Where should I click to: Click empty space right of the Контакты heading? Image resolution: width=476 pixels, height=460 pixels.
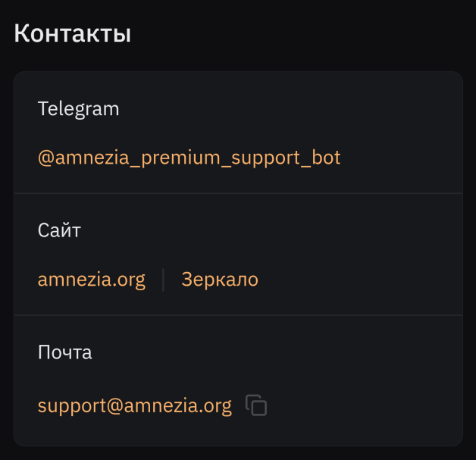[303, 34]
